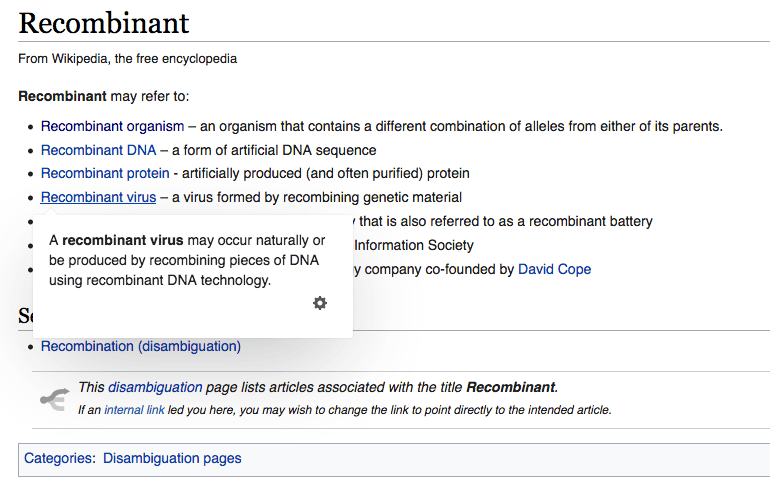Open the Categories link
The width and height of the screenshot is (770, 490).
click(x=59, y=459)
